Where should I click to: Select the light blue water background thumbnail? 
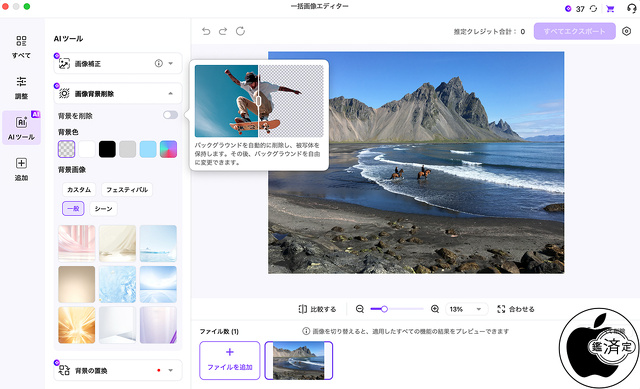point(158,243)
